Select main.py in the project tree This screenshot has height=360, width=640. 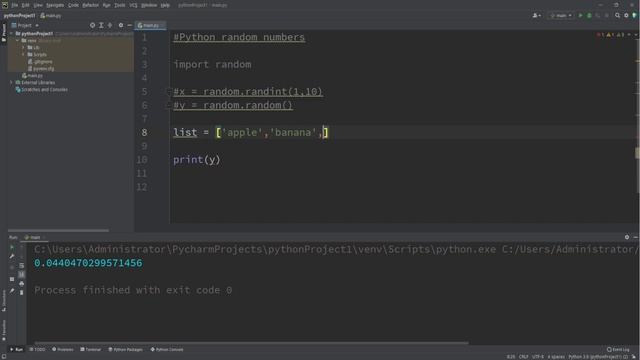32,76
